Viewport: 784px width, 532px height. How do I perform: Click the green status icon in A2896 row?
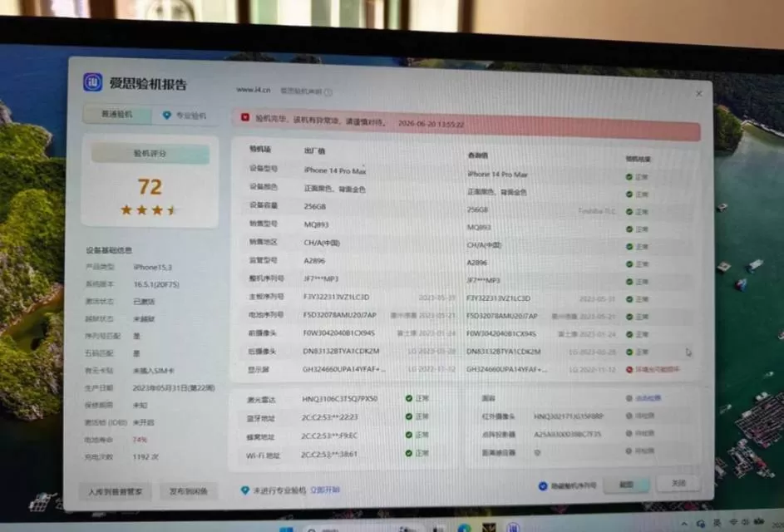pos(629,264)
